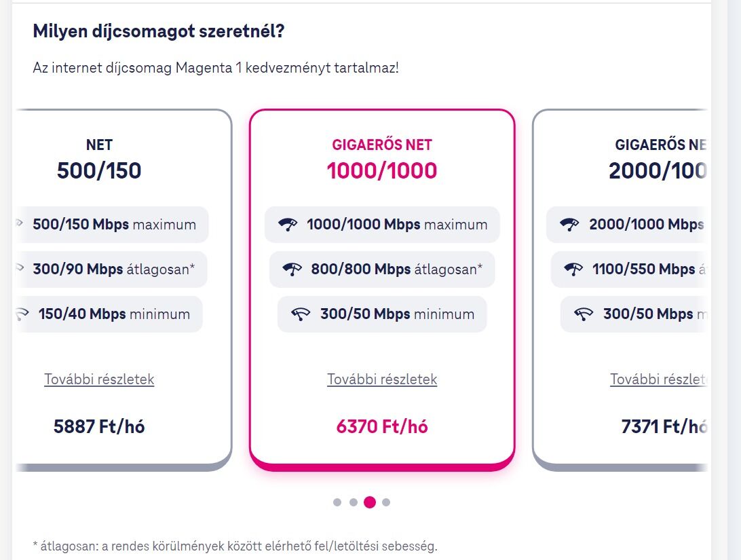Viewport: 741px width, 560px height.
Task: Click gauge icon beside 300/90 Mbps átlagosan
Action: pos(19,269)
